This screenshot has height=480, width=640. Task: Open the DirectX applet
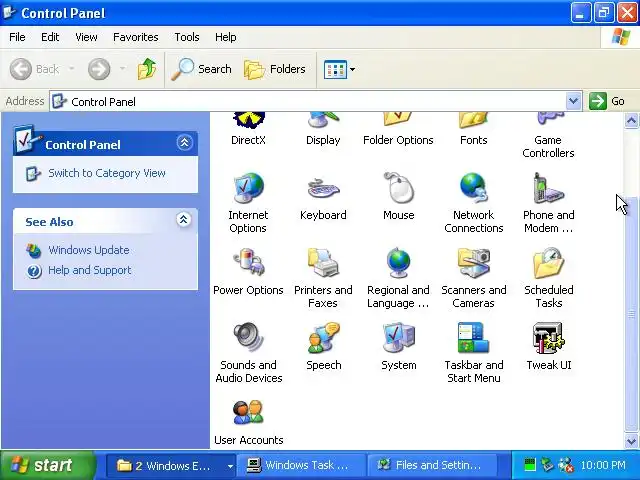(x=248, y=129)
